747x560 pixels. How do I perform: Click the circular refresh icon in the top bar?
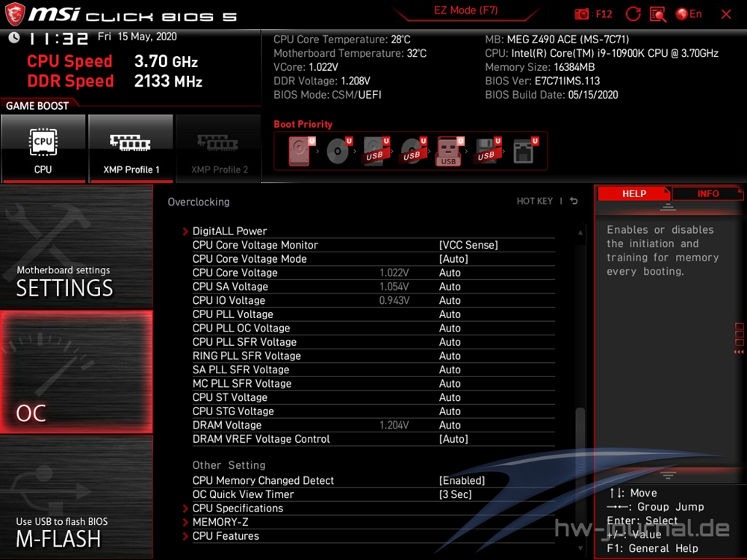point(633,14)
